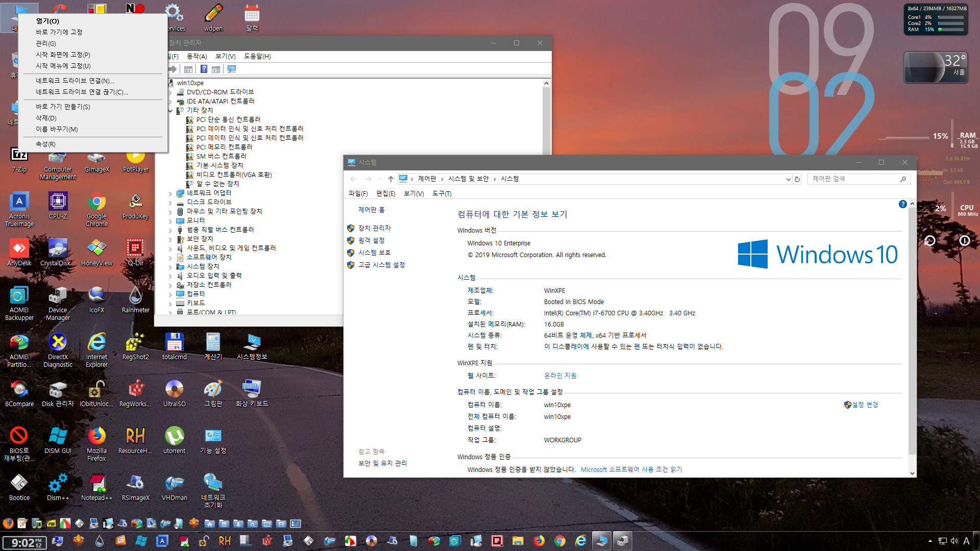Launch Google Chrome from the desktop
The width and height of the screenshot is (980, 551).
click(96, 209)
